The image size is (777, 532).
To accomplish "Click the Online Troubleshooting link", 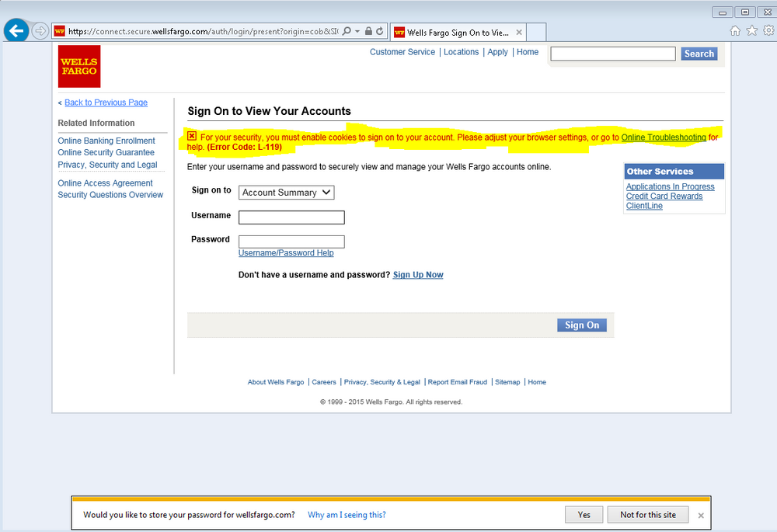I will [x=664, y=137].
